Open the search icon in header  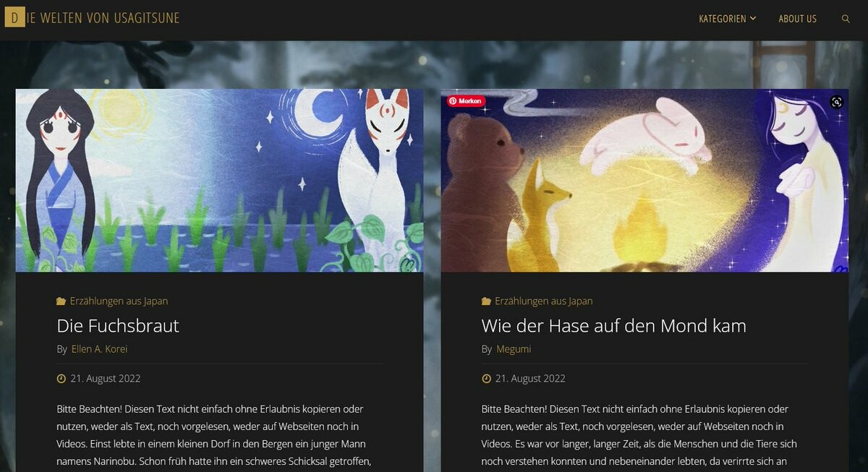[846, 19]
